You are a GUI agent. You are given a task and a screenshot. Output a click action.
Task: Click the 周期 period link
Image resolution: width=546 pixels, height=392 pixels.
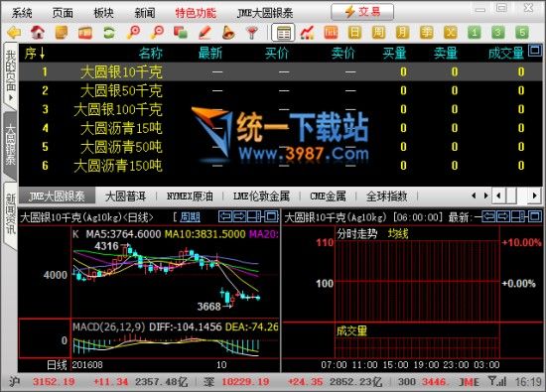click(191, 217)
